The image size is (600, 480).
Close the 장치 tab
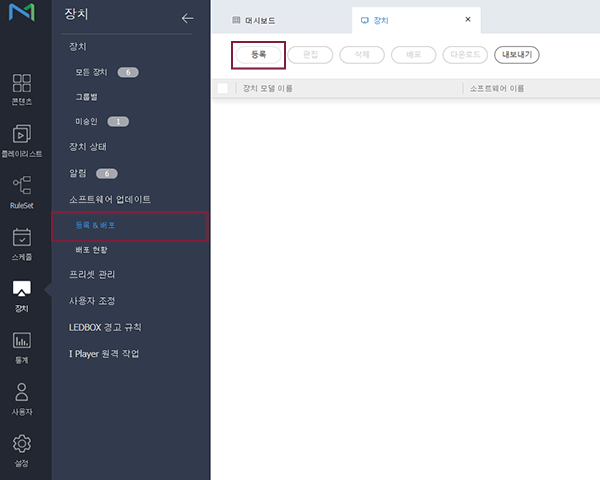tap(468, 19)
